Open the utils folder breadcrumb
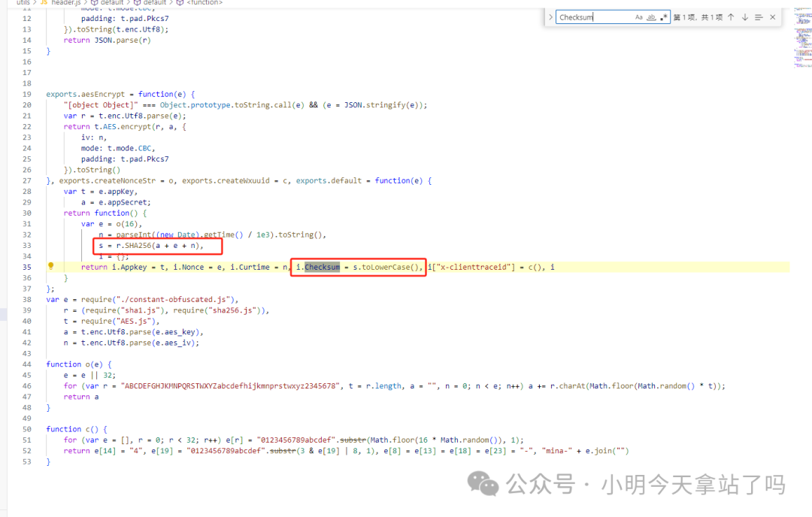 pyautogui.click(x=23, y=2)
